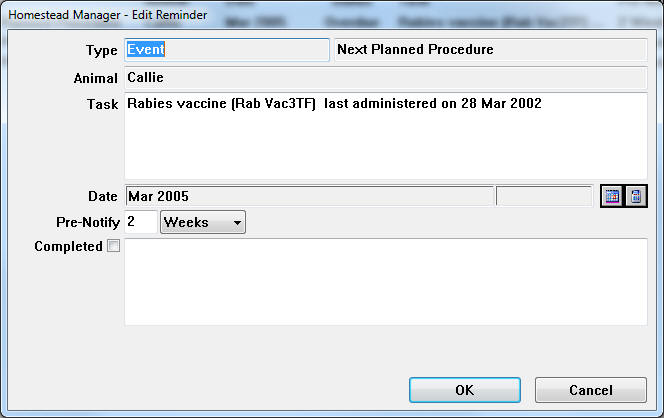
Task: Click the Animal label
Action: (96, 78)
